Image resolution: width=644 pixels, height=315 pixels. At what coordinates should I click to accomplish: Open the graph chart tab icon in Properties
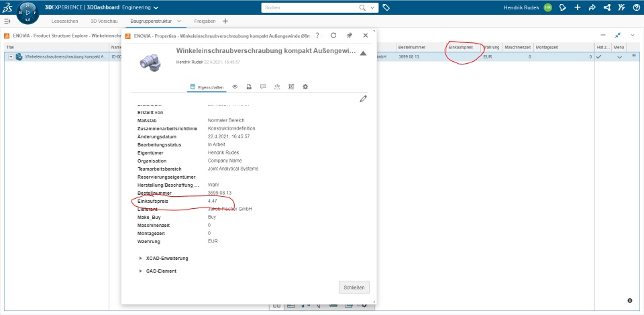tap(277, 87)
